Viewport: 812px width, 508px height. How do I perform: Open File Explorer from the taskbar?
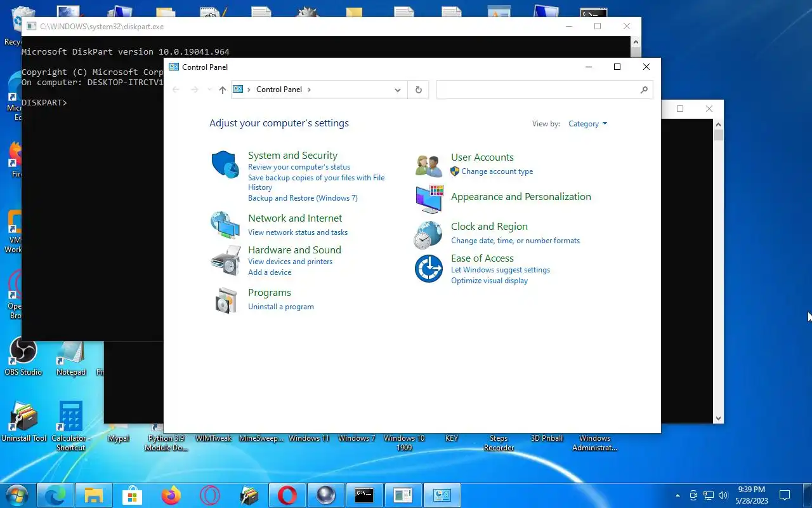coord(94,495)
